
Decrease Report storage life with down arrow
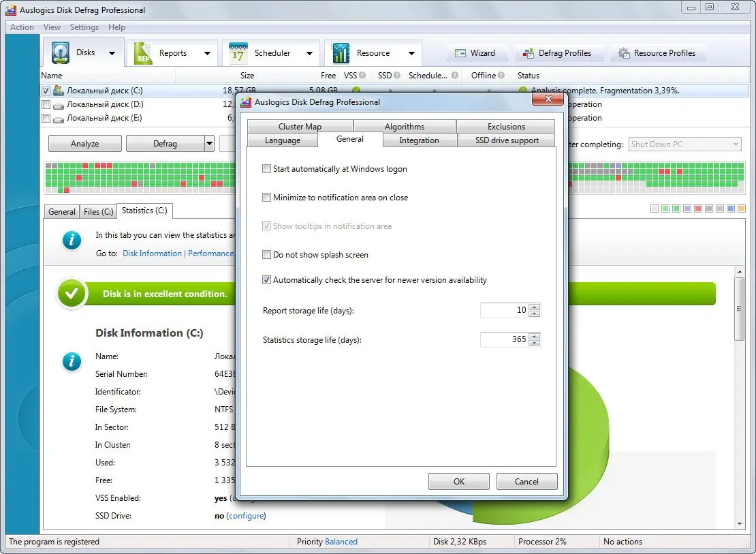click(x=534, y=313)
